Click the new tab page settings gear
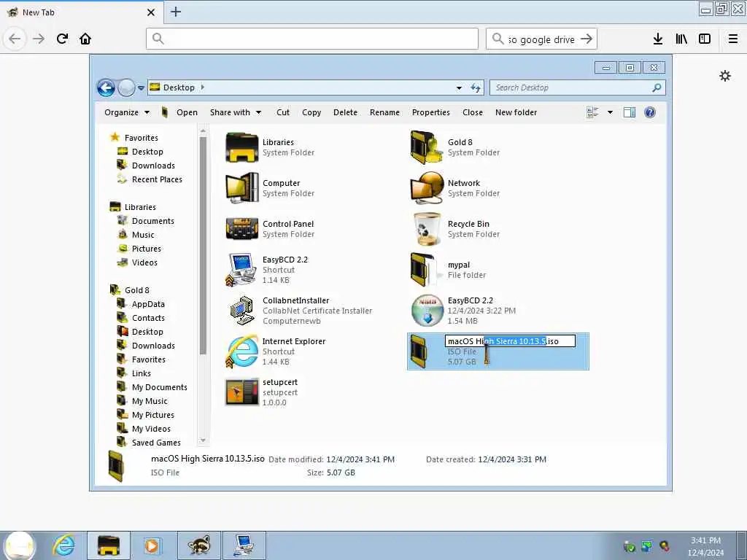Viewport: 747px width, 560px height. click(725, 76)
